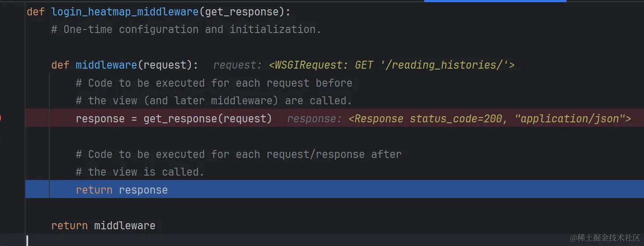Click the inner middleware function definition name
The height and width of the screenshot is (246, 644).
click(x=106, y=65)
